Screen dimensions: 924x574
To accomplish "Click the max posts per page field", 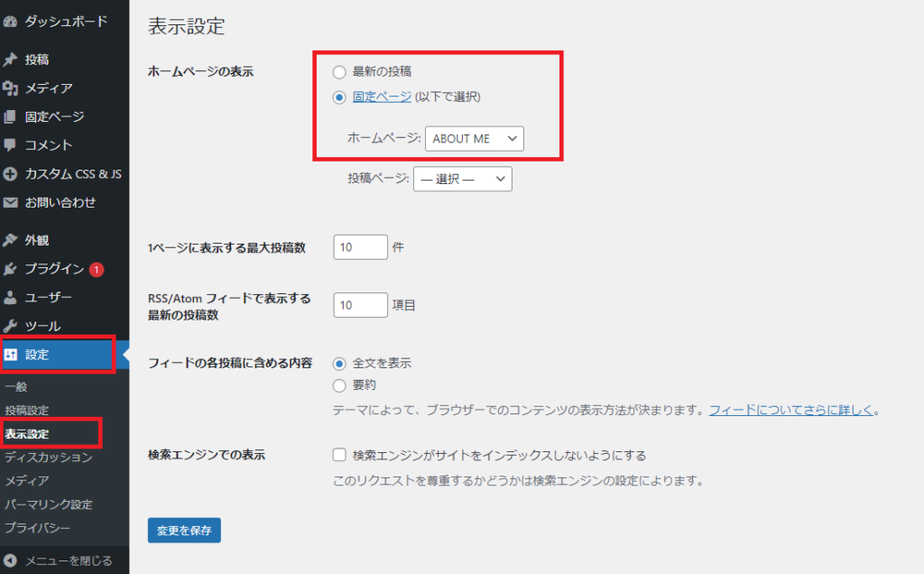I will [x=360, y=247].
